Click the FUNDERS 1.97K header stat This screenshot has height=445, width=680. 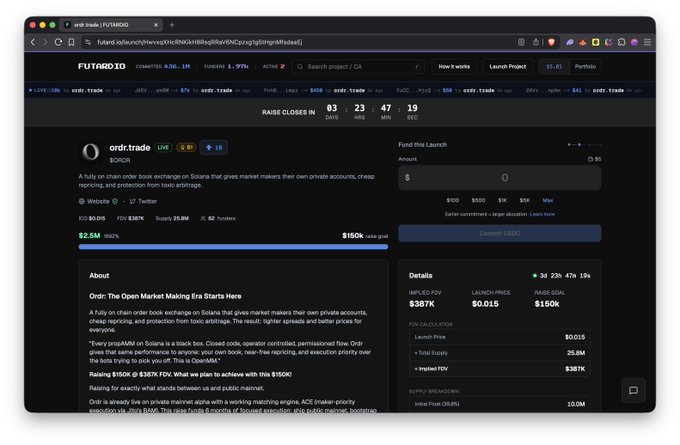[226, 66]
